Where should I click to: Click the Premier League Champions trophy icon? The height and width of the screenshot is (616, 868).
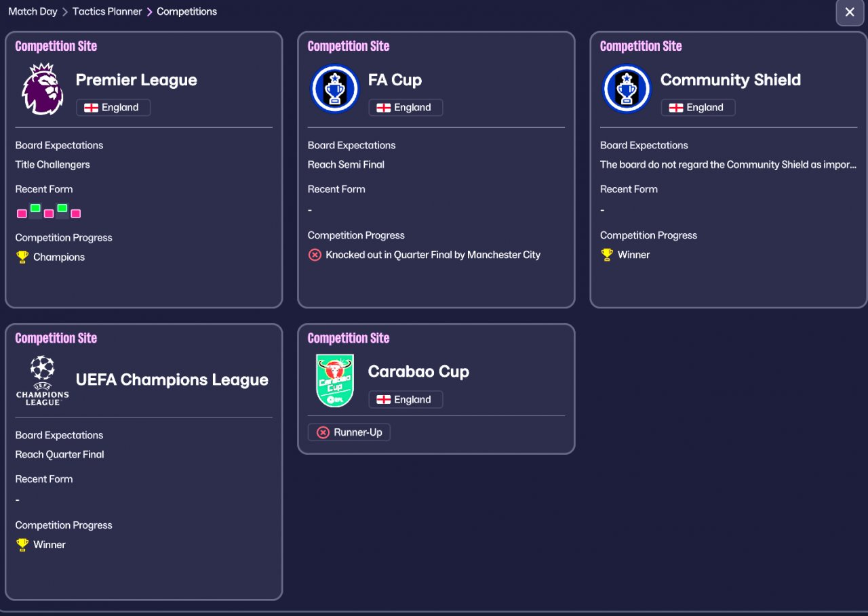coord(22,258)
